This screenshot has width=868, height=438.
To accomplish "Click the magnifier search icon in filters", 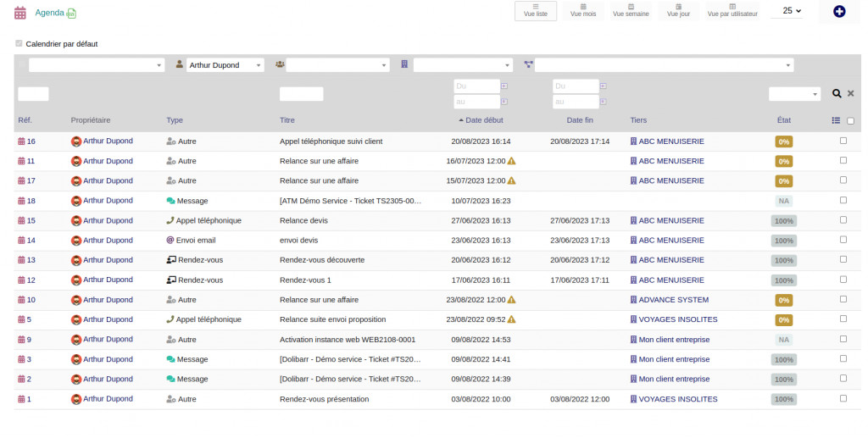I will 837,94.
